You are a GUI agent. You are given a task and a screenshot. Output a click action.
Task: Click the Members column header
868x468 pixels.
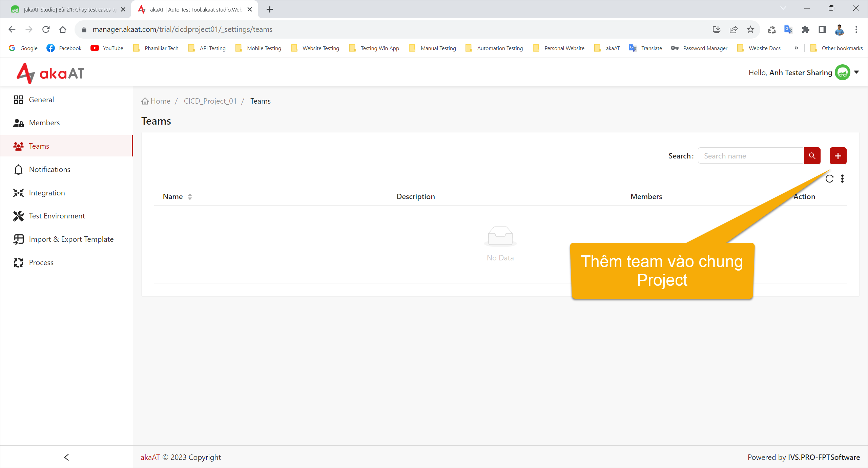(x=646, y=196)
